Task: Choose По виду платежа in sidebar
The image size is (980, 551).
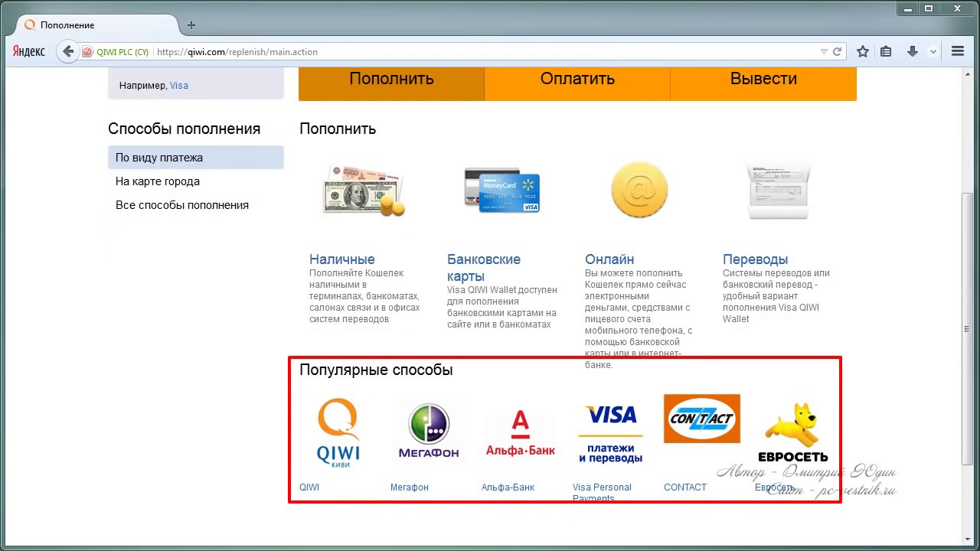Action: click(196, 158)
